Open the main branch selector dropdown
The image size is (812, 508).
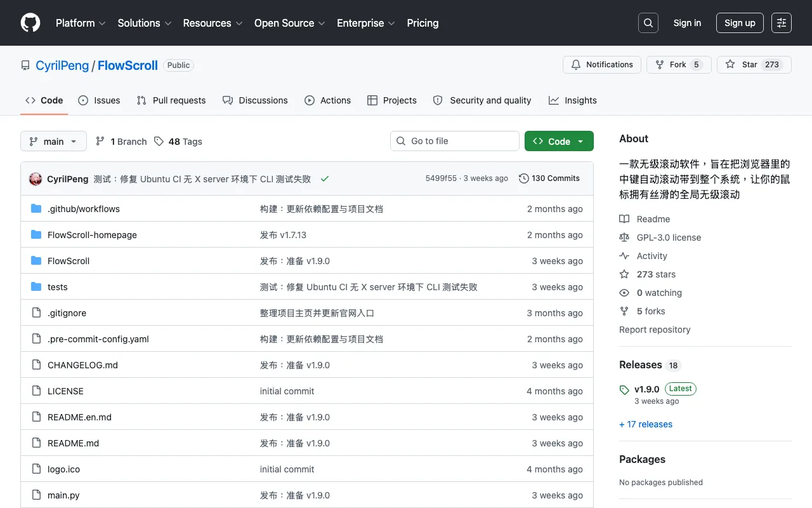[53, 141]
